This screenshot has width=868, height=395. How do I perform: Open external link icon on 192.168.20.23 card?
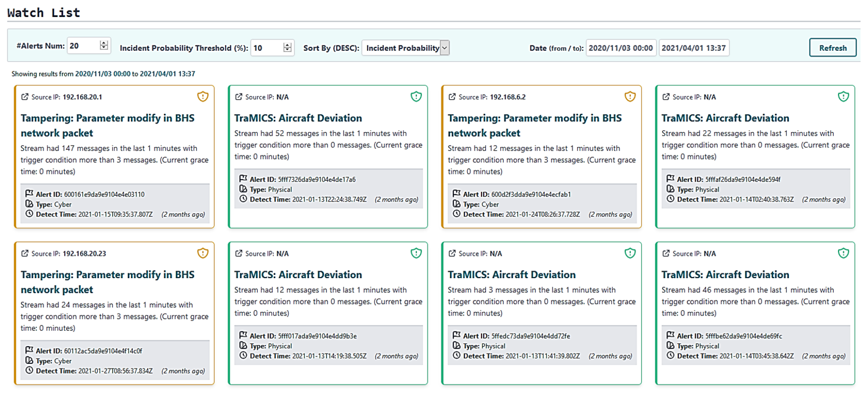coord(25,253)
